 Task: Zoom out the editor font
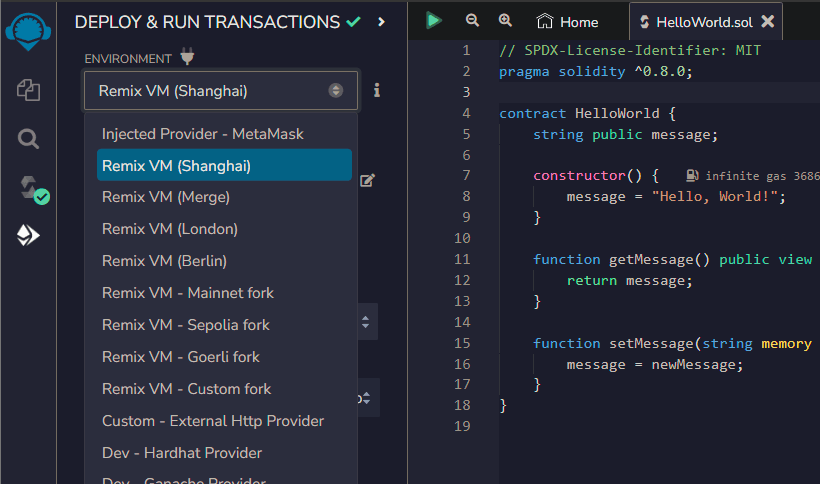click(472, 20)
